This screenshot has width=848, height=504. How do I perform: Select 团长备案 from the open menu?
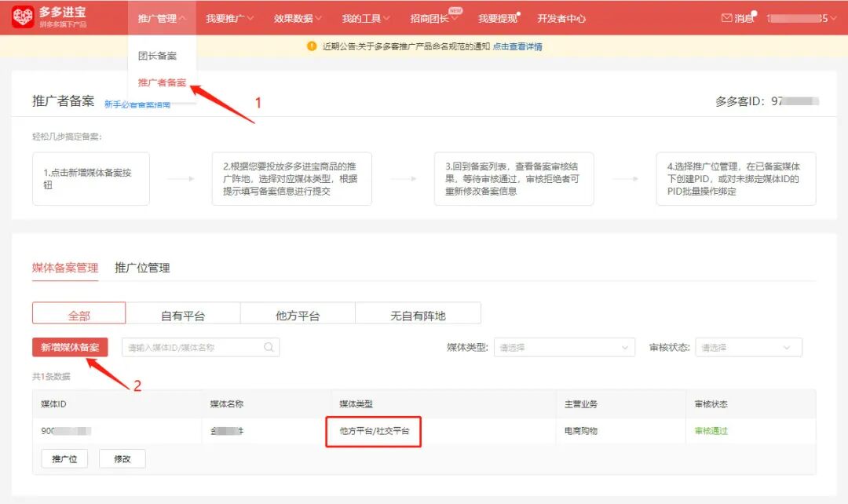[x=159, y=55]
